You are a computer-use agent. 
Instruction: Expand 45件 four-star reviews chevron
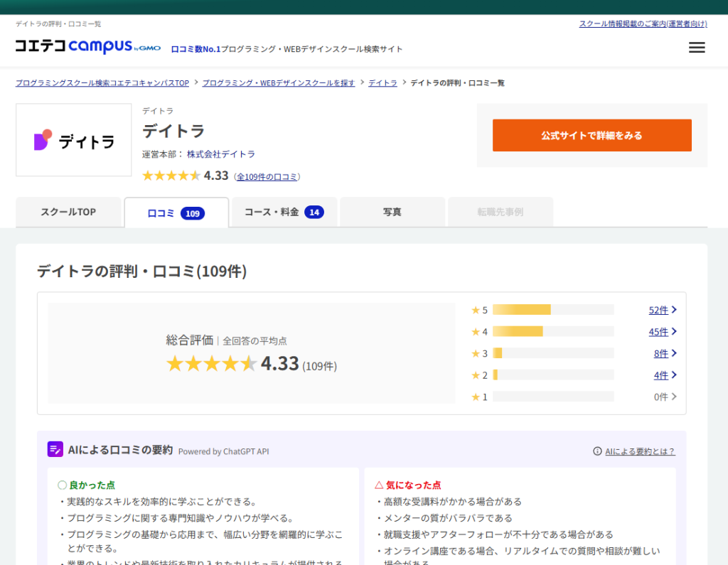(674, 332)
